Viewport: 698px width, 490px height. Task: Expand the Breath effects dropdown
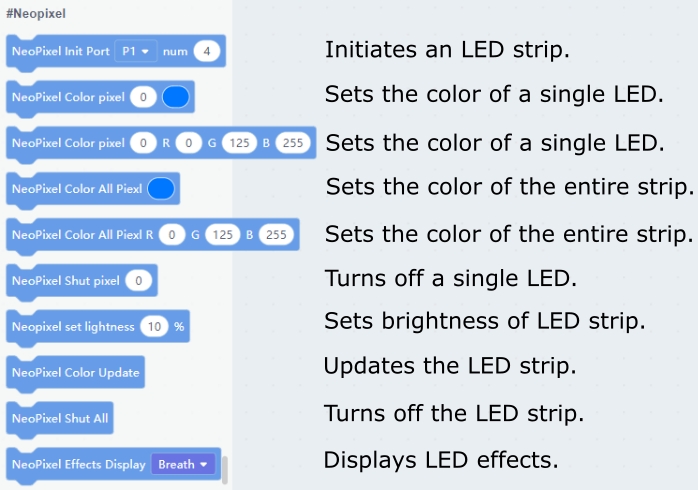pos(182,464)
